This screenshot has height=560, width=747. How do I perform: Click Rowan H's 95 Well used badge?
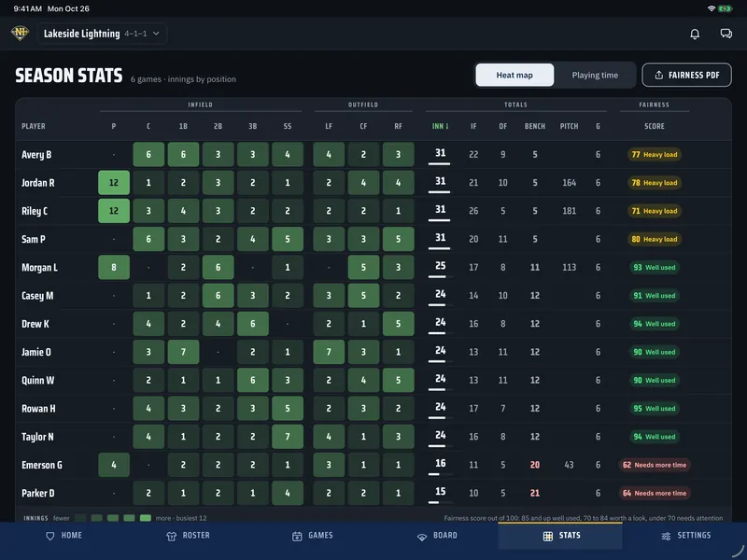[655, 408]
